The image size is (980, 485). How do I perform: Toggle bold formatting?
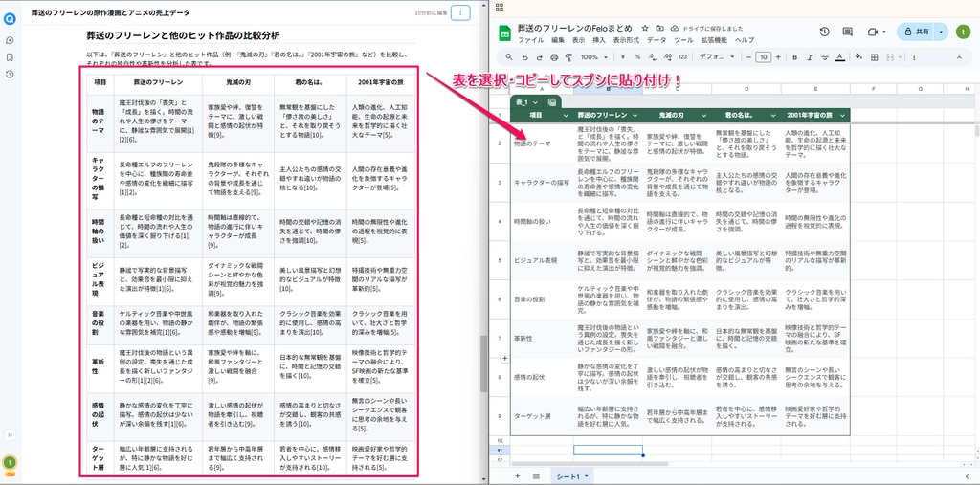(795, 57)
